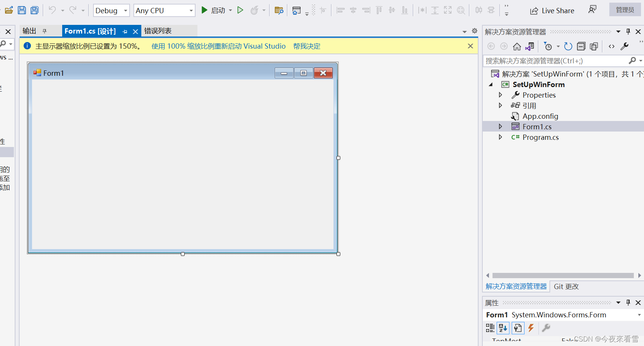Click the align lefts layout icon
Viewport: 644px width, 346px height.
click(x=341, y=10)
